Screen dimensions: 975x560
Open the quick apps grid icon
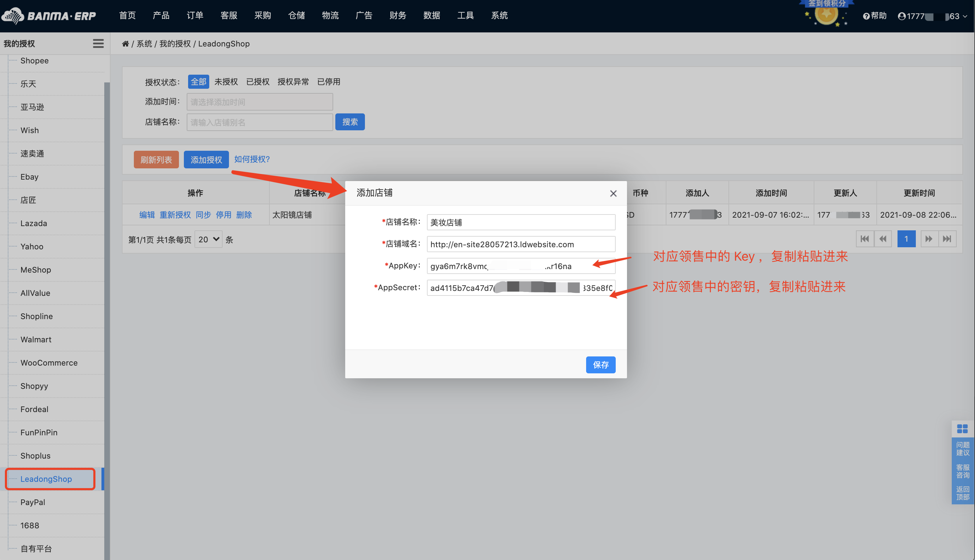[963, 429]
